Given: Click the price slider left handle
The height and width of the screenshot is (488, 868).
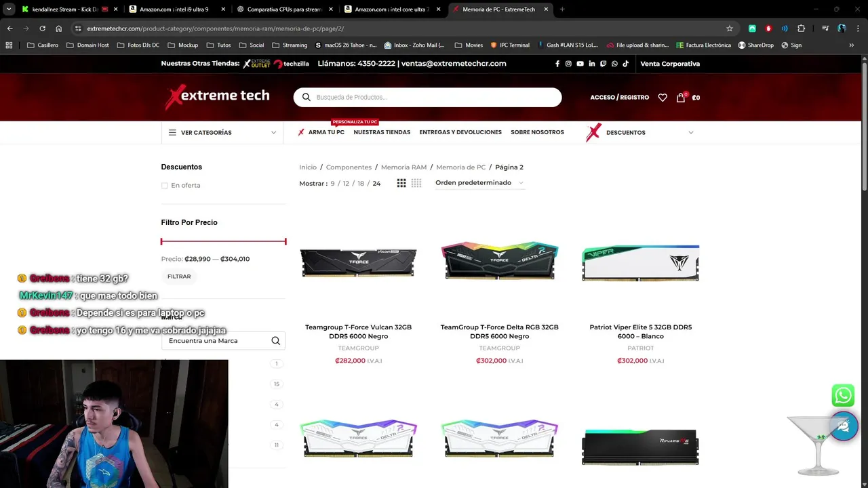Looking at the screenshot, I should [x=161, y=241].
